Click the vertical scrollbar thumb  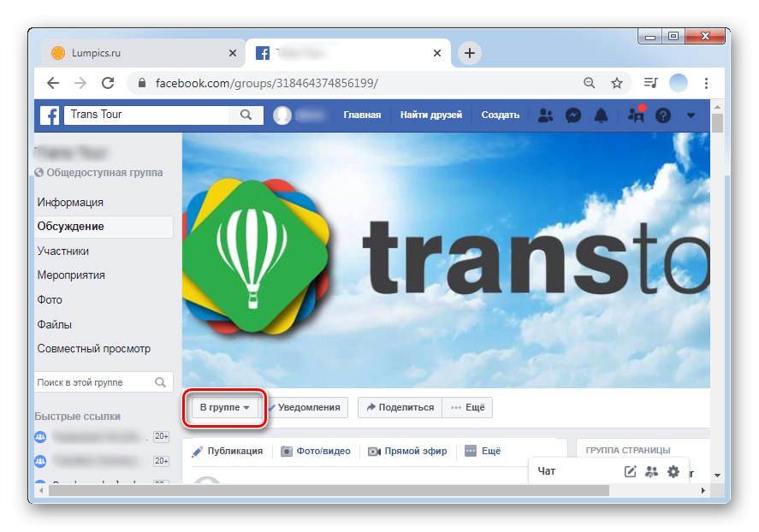(x=717, y=123)
